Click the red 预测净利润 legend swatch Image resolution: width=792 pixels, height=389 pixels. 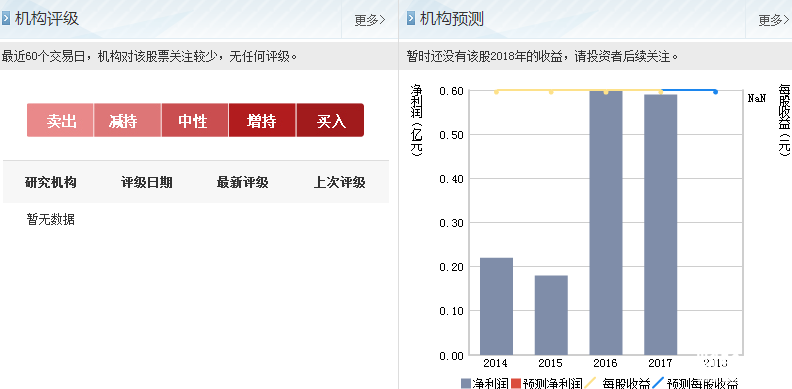[x=516, y=383]
